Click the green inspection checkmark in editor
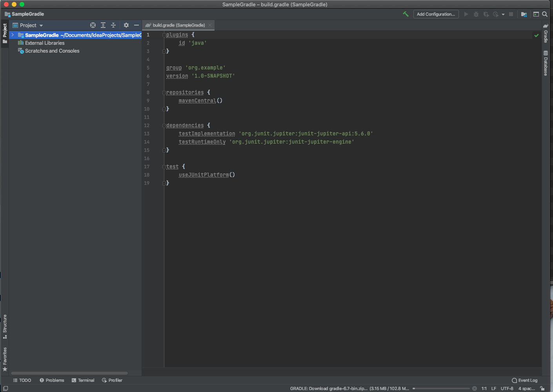This screenshot has height=392, width=553. coord(536,35)
